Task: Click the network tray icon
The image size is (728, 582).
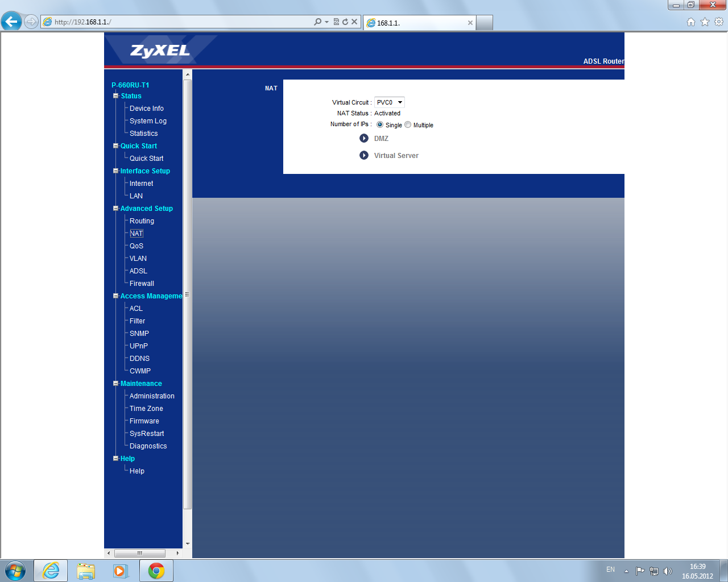Action: [x=654, y=571]
